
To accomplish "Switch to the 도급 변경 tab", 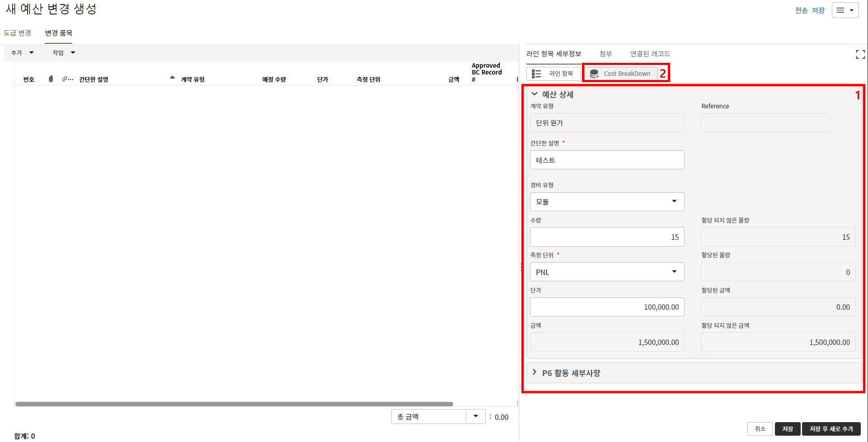I will pyautogui.click(x=18, y=33).
